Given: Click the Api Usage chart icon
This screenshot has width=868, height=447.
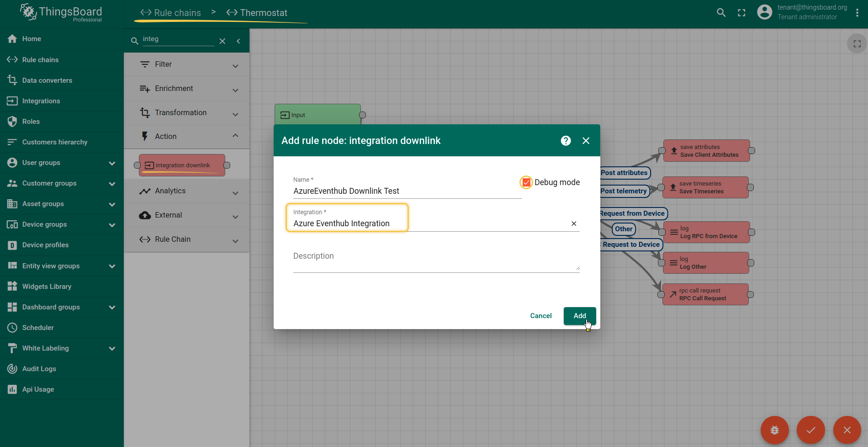Looking at the screenshot, I should 12,389.
